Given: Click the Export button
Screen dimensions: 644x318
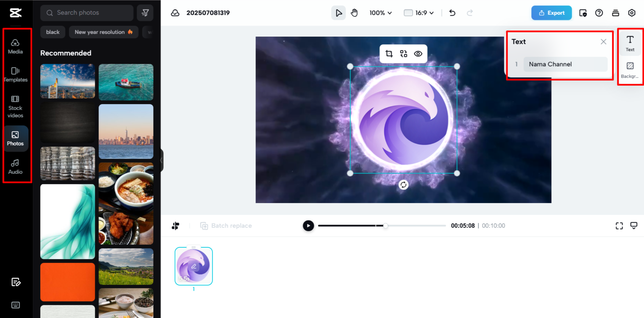Looking at the screenshot, I should 551,13.
